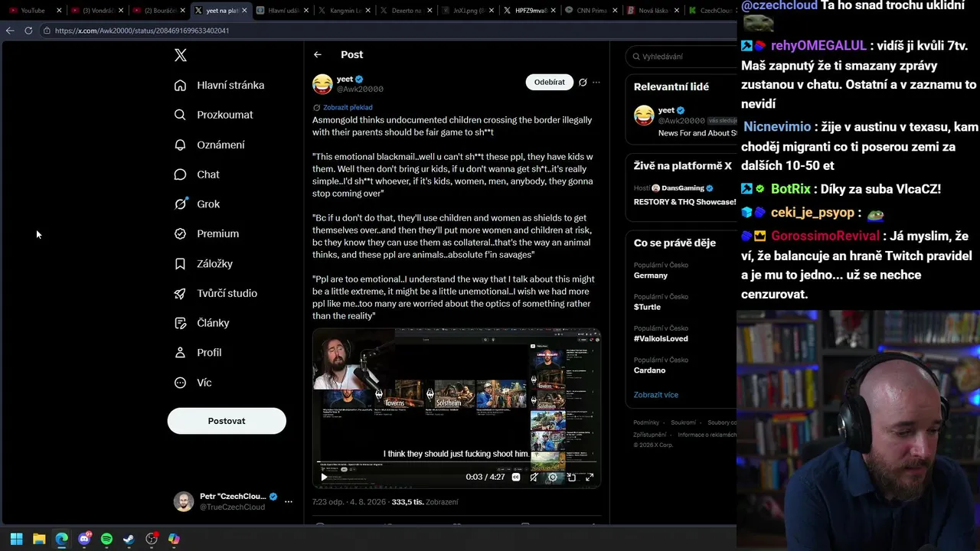
Task: Play the embedded video
Action: point(324,477)
